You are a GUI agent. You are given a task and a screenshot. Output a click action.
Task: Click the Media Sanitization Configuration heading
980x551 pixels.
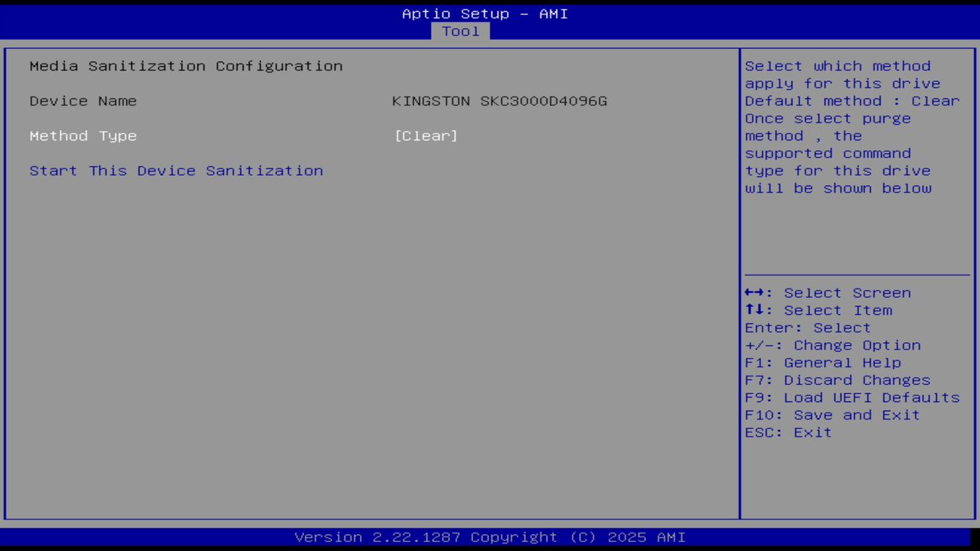tap(186, 66)
